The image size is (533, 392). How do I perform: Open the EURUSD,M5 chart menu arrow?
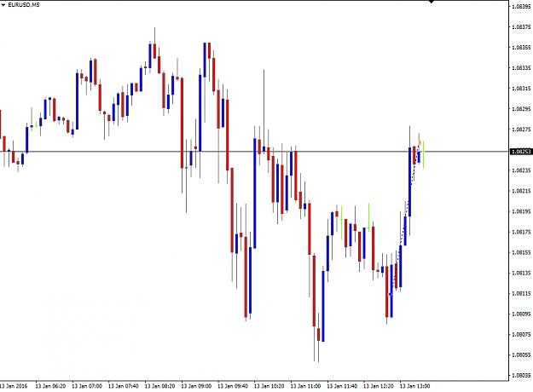point(3,5)
